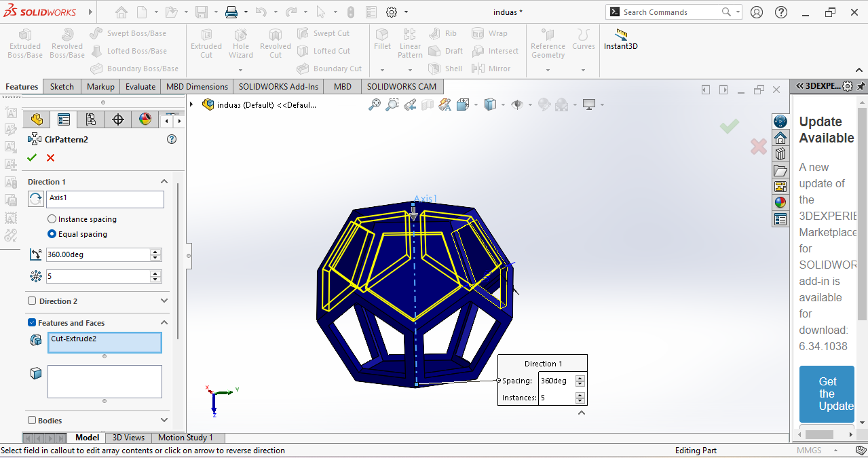Open the Hole Wizard tool
868x458 pixels.
click(241, 43)
